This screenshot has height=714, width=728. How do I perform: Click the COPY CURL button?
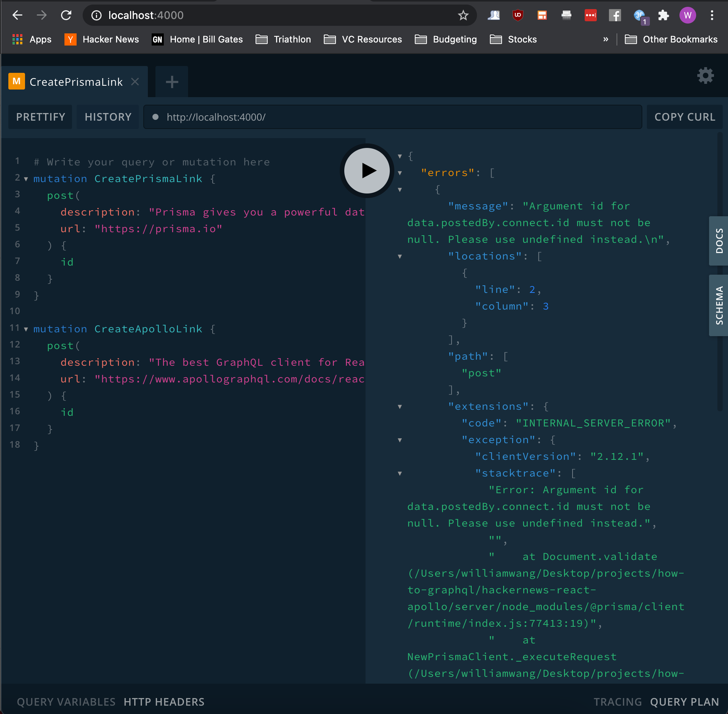click(x=685, y=117)
